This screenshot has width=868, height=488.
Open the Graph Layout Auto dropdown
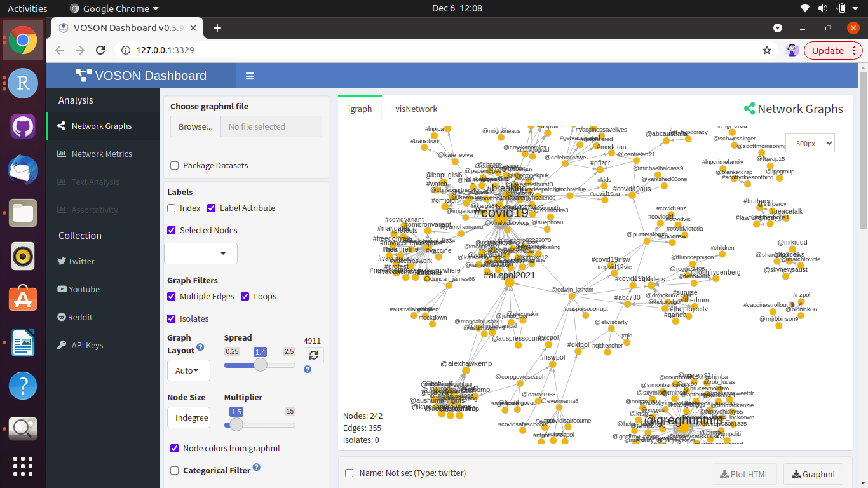[188, 370]
